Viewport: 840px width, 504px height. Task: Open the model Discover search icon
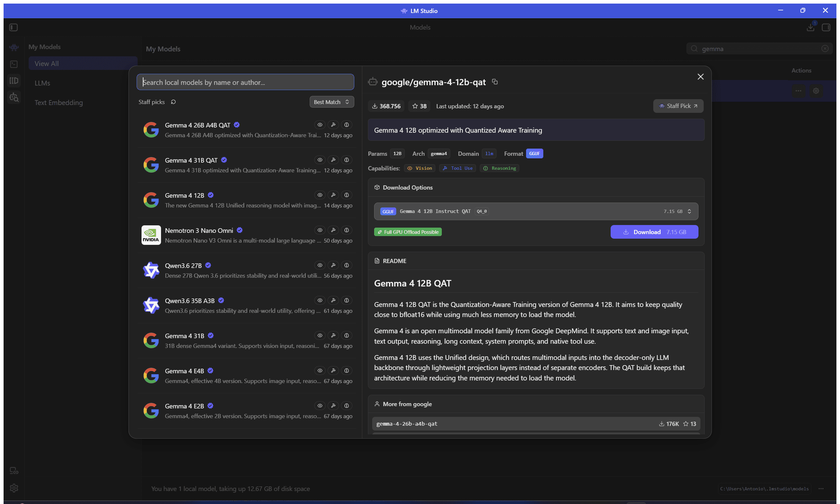[14, 98]
